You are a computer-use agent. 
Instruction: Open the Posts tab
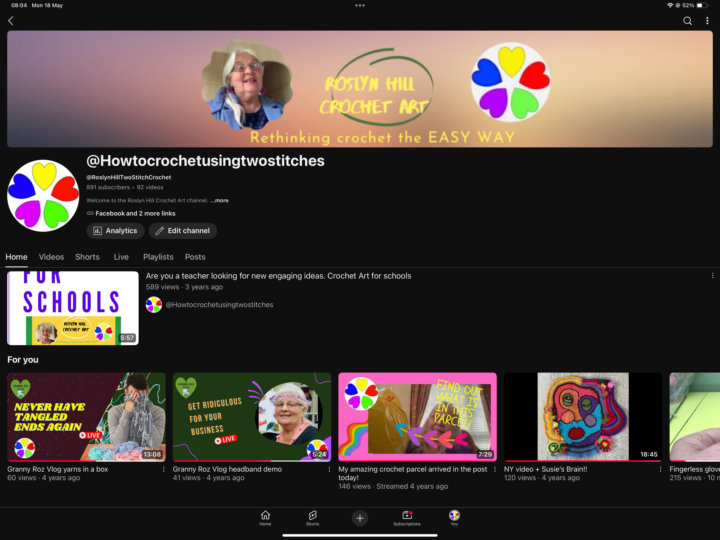(195, 257)
